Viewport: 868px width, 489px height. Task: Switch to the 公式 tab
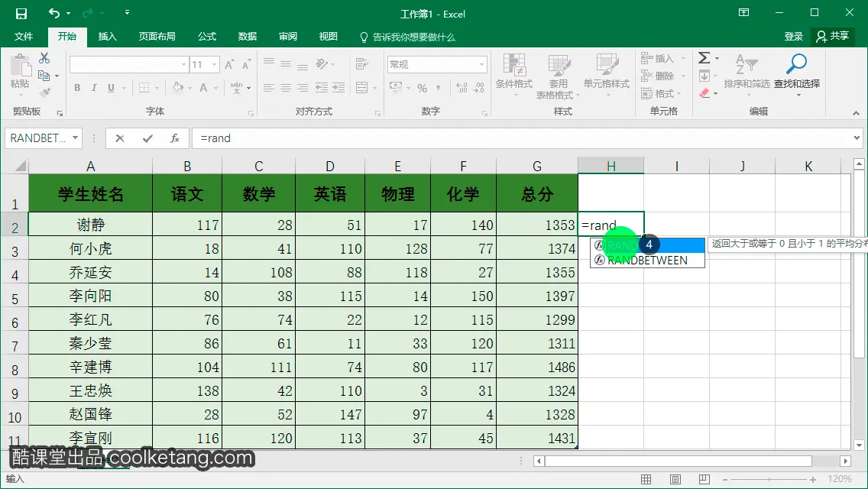(207, 37)
